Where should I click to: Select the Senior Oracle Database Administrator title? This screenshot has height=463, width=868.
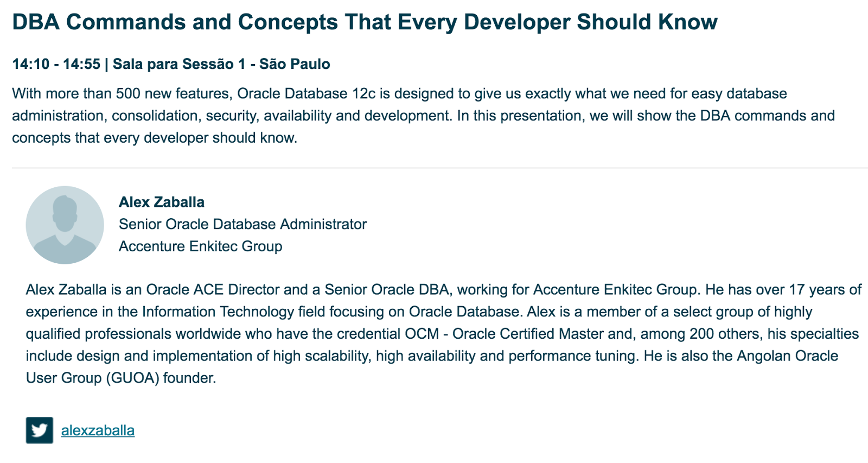242,224
